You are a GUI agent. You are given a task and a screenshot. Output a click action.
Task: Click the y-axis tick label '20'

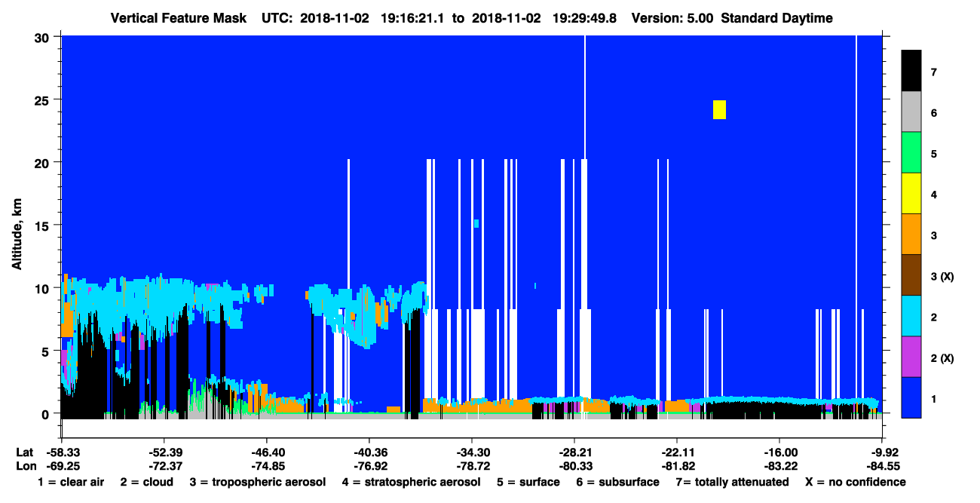click(x=44, y=162)
